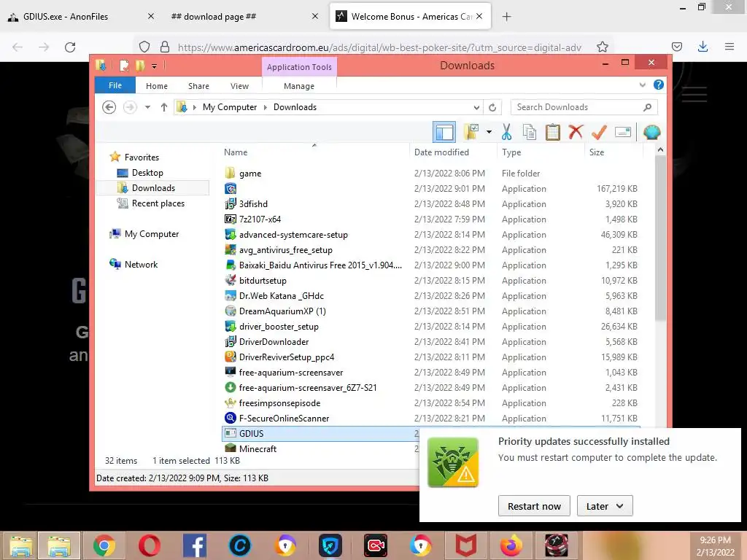Toggle the navigation pane layout icon

(x=444, y=132)
